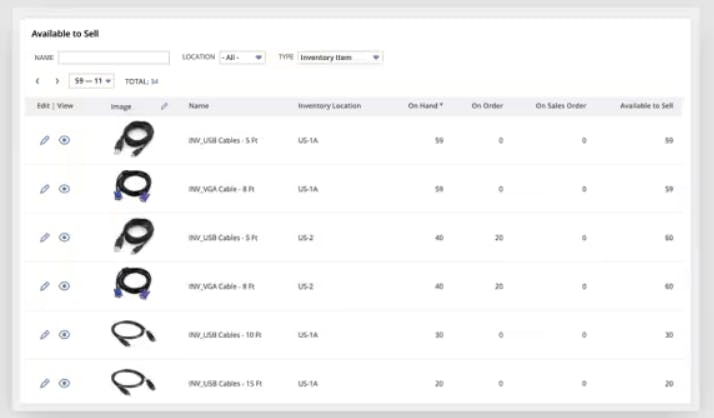View the INV_VGA Cable - 8 Ft US-1A item
714x418 pixels.
pos(64,189)
